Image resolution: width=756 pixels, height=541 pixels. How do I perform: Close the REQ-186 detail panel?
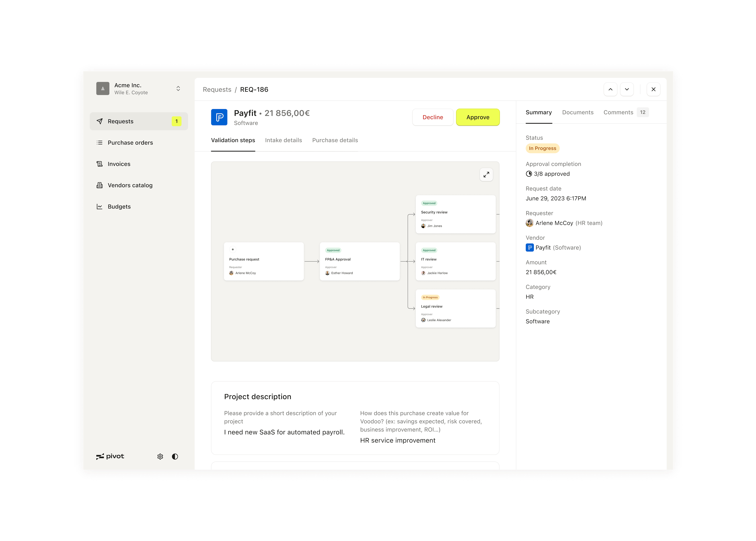[x=653, y=89]
